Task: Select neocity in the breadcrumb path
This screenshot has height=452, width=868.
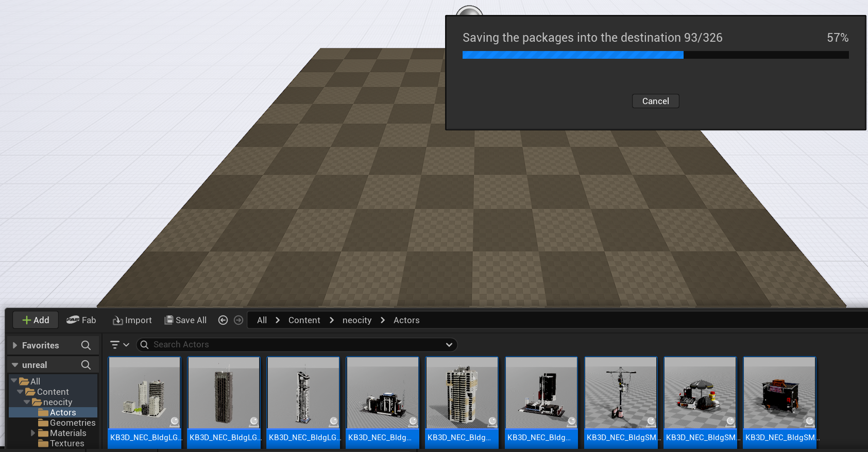Action: click(x=357, y=320)
